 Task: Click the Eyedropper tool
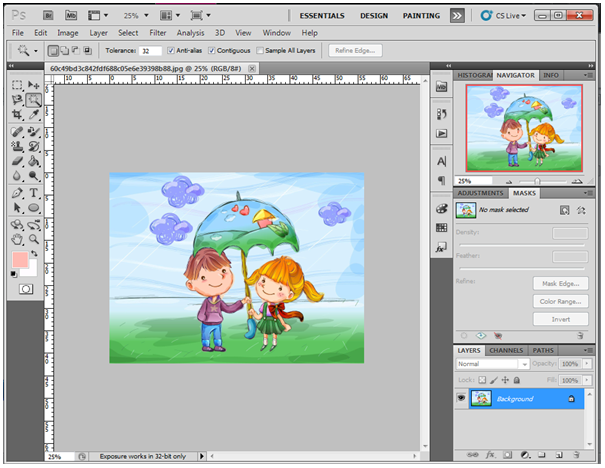pyautogui.click(x=33, y=115)
